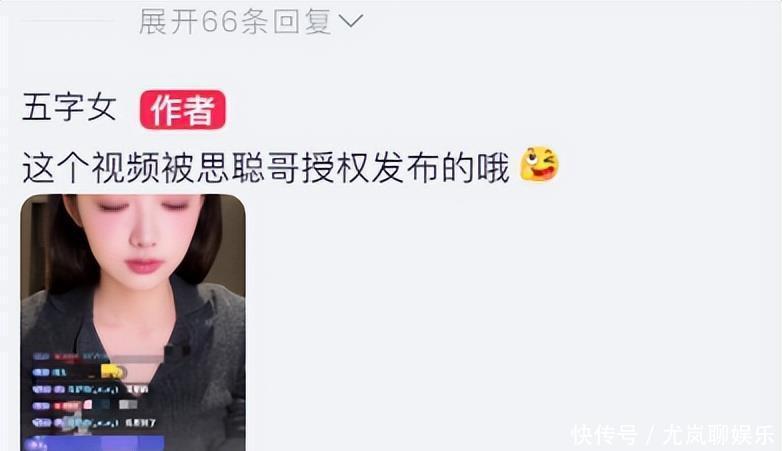Tap the pink gift icon in chat overlay

pos(88,405)
